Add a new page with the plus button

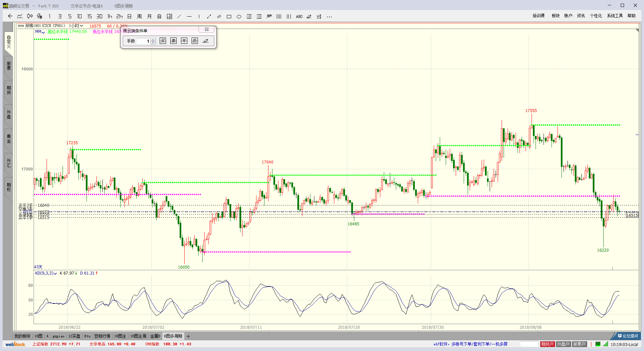tap(188, 336)
